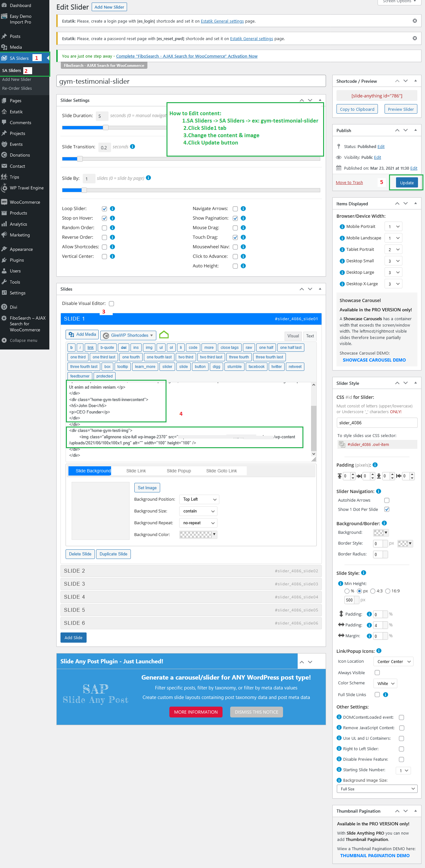This screenshot has width=425, height=868.
Task: Enable Random Order checkbox
Action: tap(104, 228)
